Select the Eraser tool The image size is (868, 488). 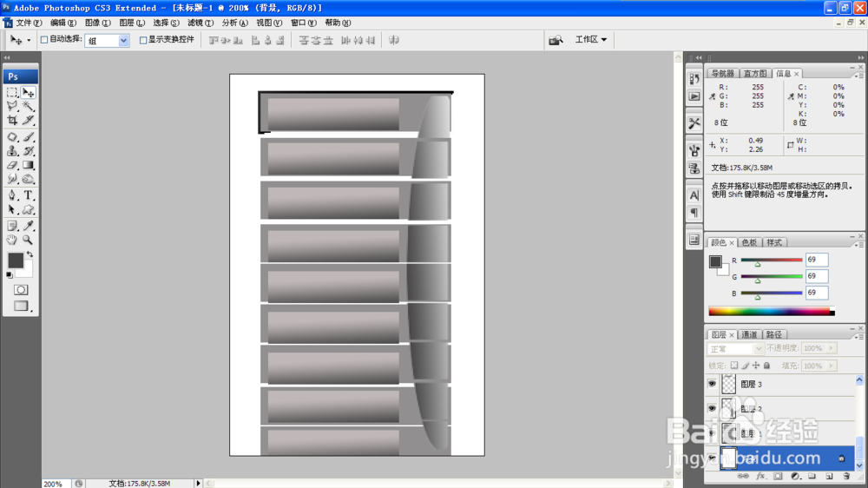(12, 165)
